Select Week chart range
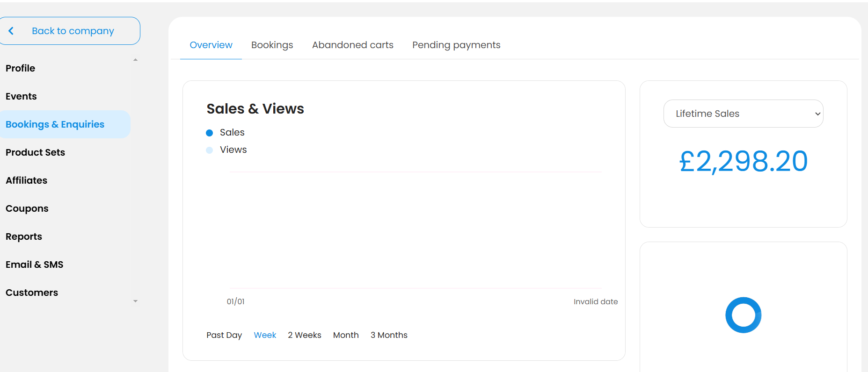The image size is (868, 372). [x=265, y=335]
